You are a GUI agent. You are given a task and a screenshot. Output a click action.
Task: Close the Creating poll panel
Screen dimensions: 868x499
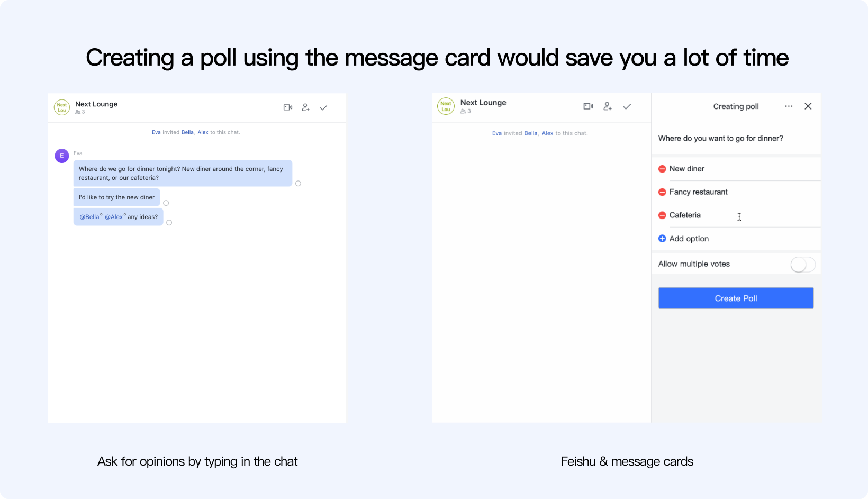808,106
